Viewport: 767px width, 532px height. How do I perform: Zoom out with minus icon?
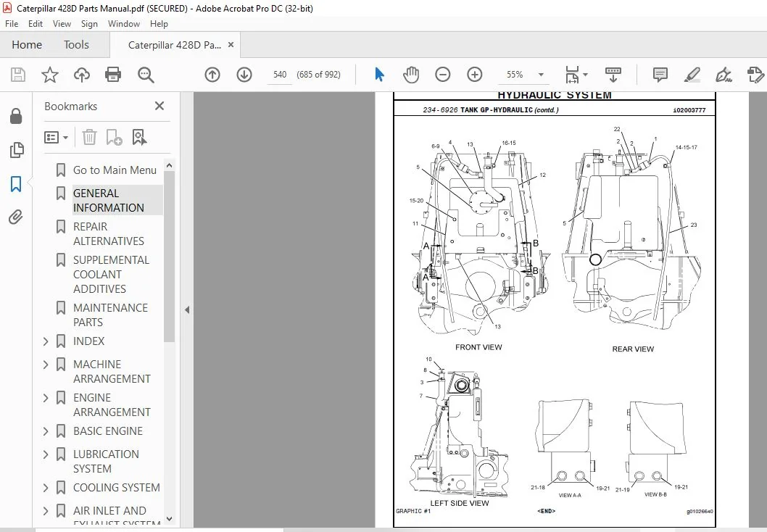(x=443, y=75)
